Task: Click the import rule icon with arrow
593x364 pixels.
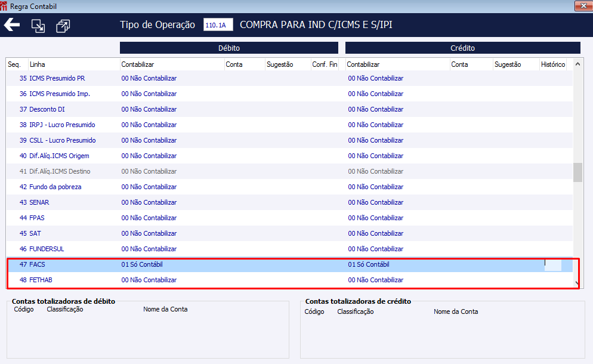Action: click(38, 26)
